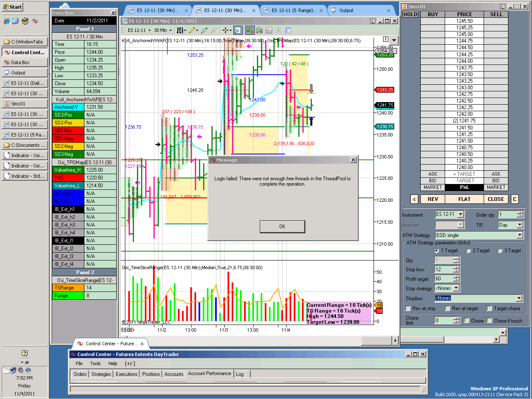
Task: Open the File menu in Control Center
Action: [79, 363]
